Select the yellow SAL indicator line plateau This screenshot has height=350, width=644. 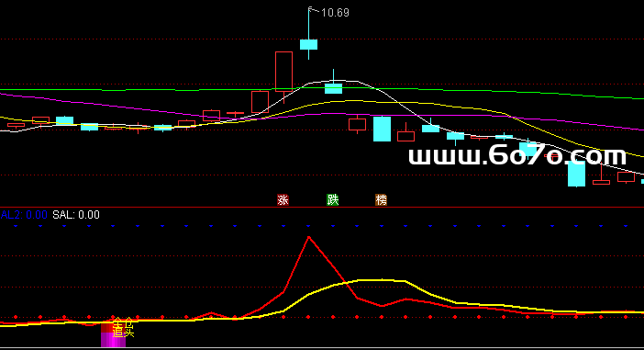click(382, 280)
